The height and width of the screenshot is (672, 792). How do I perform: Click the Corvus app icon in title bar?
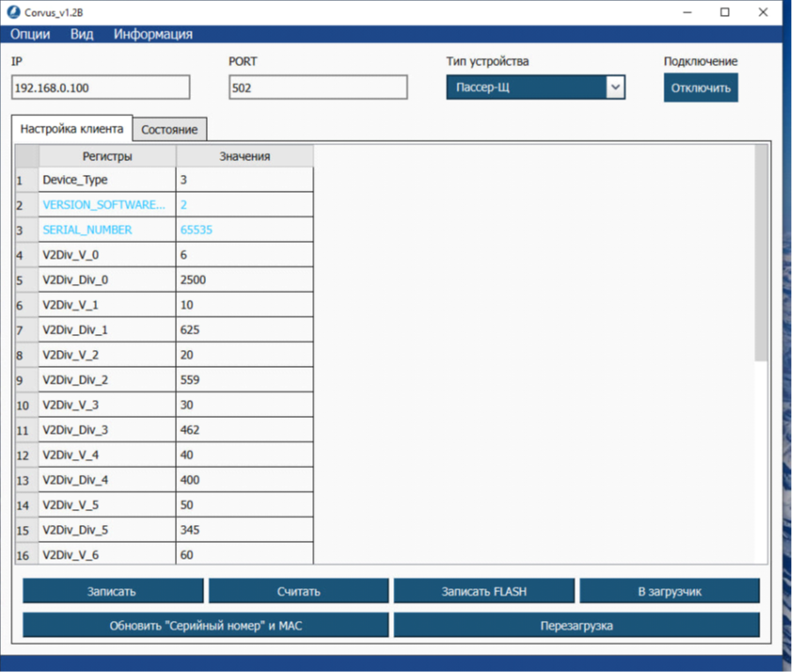(x=13, y=12)
